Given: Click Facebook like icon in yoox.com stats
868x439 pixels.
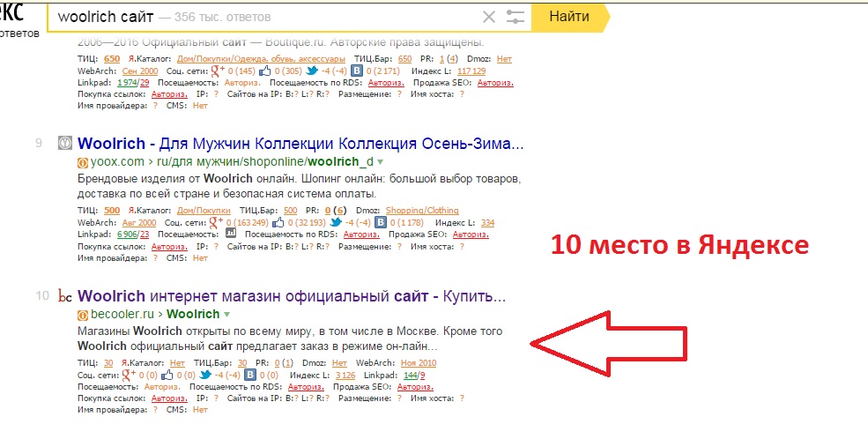Looking at the screenshot, I should 278,222.
